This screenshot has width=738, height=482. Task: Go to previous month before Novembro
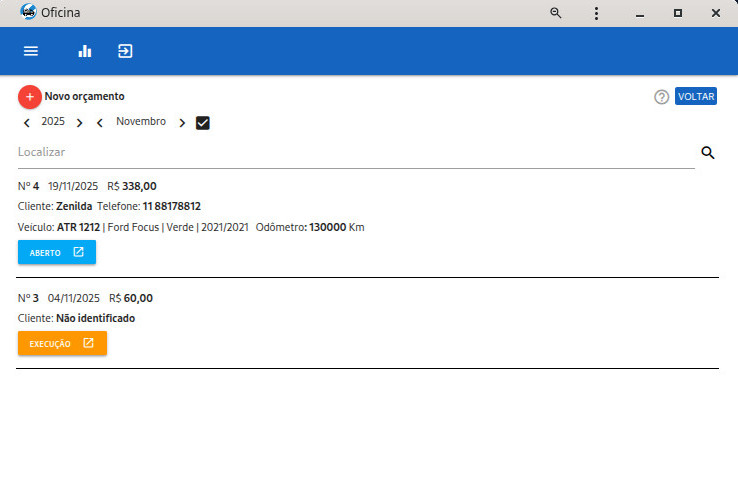pyautogui.click(x=100, y=123)
